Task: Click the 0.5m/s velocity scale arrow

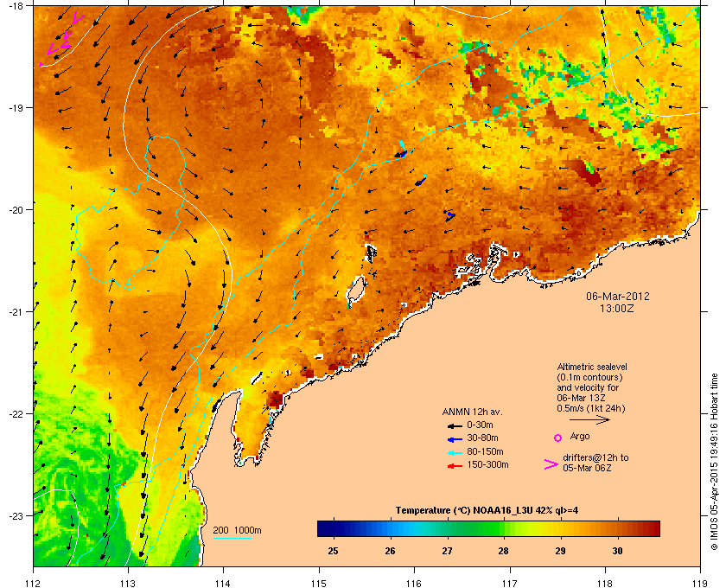Action: pyautogui.click(x=589, y=420)
